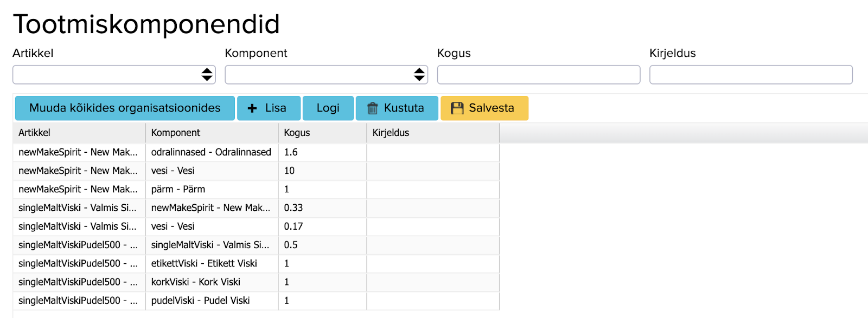Select the pärm - Pärm component cell
Viewport: 868px width, 318px height.
coord(211,189)
